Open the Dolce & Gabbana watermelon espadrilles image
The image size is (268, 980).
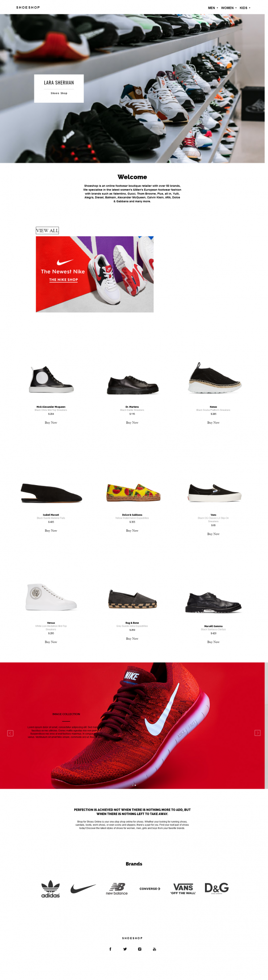(133, 492)
